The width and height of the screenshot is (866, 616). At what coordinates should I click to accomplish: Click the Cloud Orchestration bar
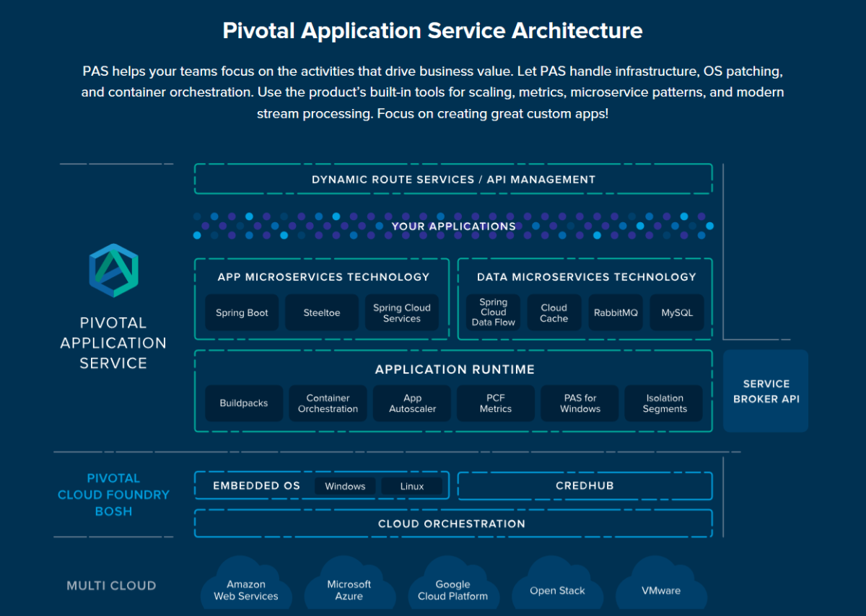(453, 524)
